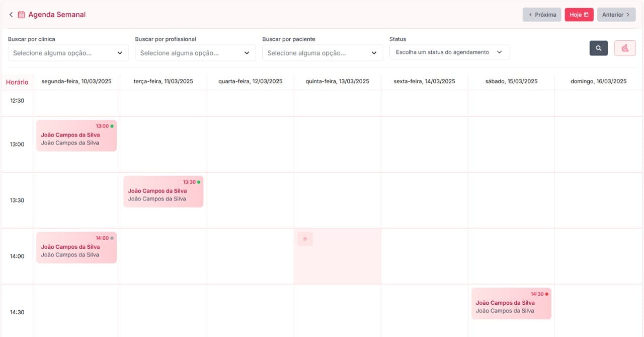Screen dimensions: 644x337
Task: Click the Próxima week button
Action: coord(542,15)
